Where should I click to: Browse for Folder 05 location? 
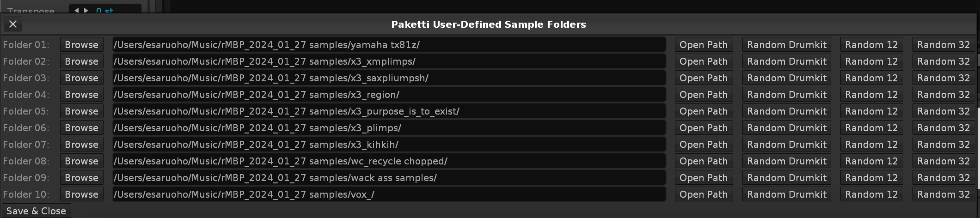(x=81, y=111)
